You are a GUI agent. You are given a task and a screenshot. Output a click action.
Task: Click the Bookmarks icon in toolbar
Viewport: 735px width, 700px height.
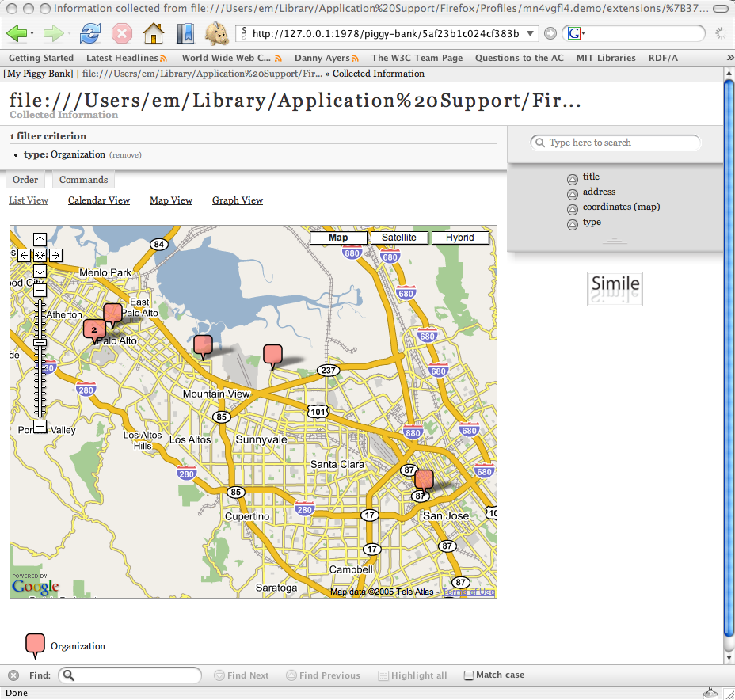click(x=185, y=33)
